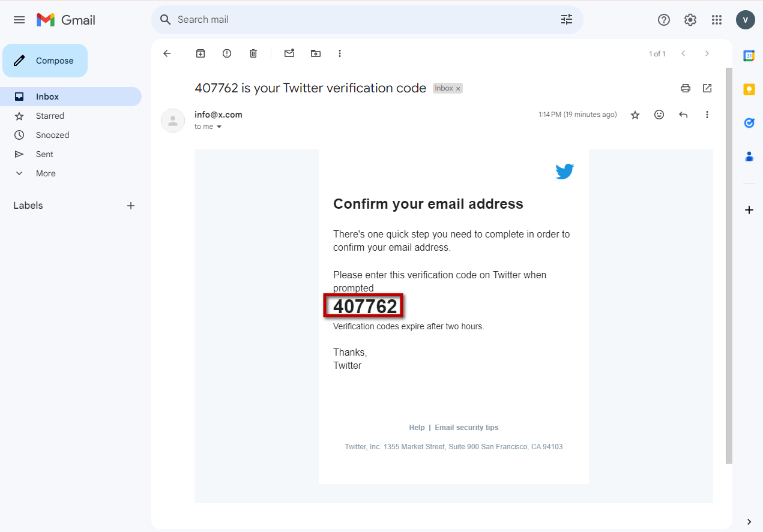The height and width of the screenshot is (532, 763).
Task: Add emoji reaction to the email
Action: (x=659, y=115)
